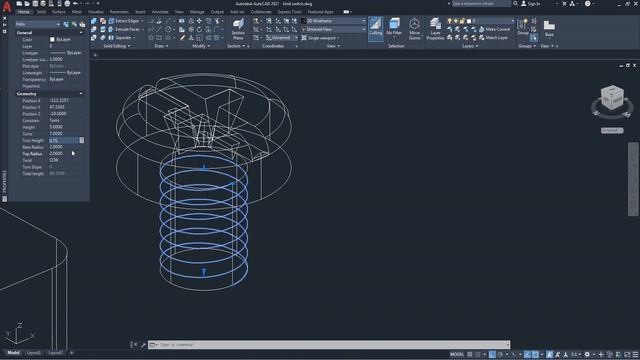Select the Move Gizmo tool

[x=414, y=29]
